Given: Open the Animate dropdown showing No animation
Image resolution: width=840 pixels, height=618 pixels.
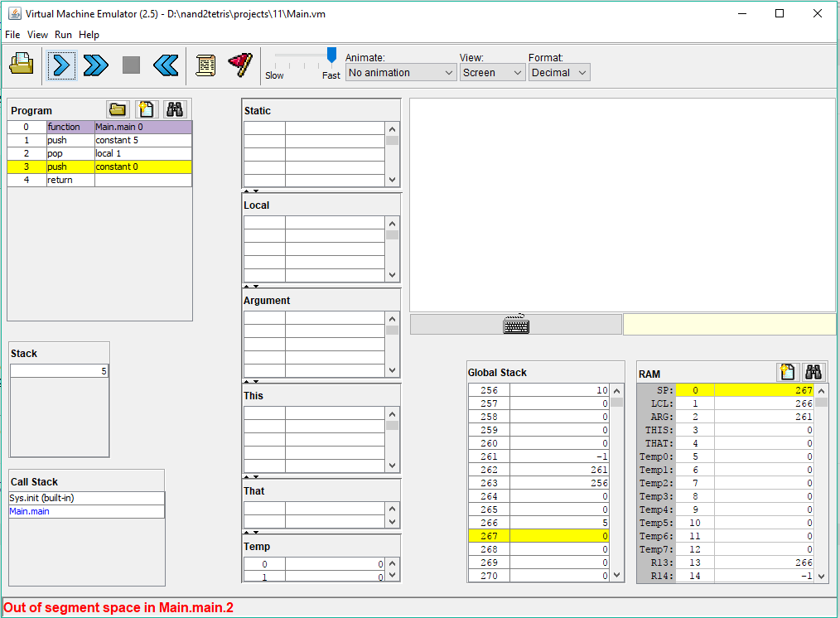Looking at the screenshot, I should 401,73.
